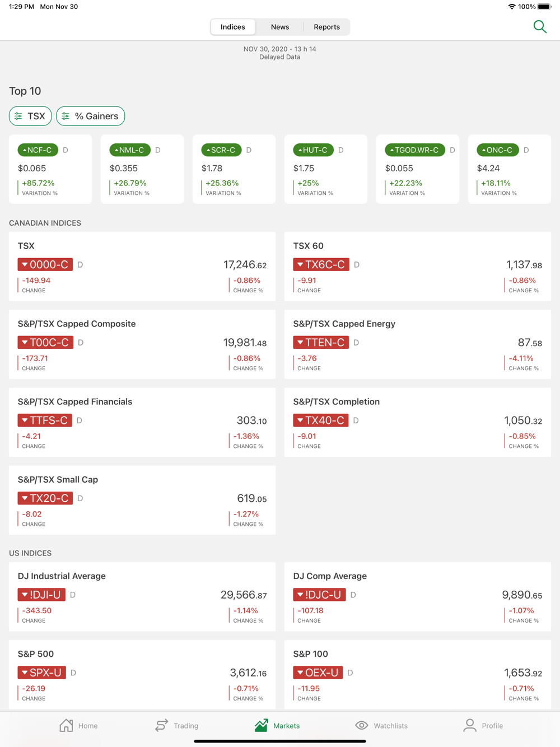Click the S&P/TSX Capped Financials title

[75, 401]
